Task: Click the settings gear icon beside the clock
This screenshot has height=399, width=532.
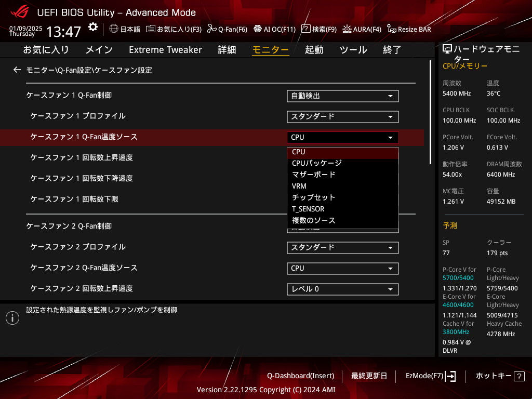Action: point(92,27)
